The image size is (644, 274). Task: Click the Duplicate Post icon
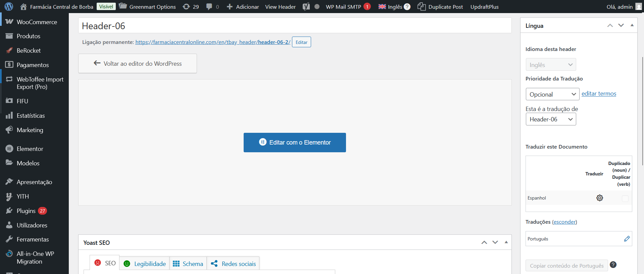[x=422, y=6]
